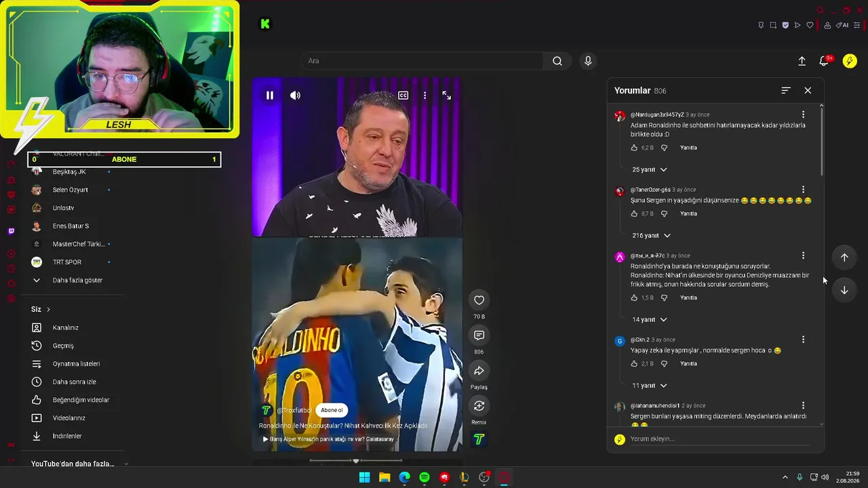Close the Yorumlar comments panel
868x488 pixels.
coord(808,90)
